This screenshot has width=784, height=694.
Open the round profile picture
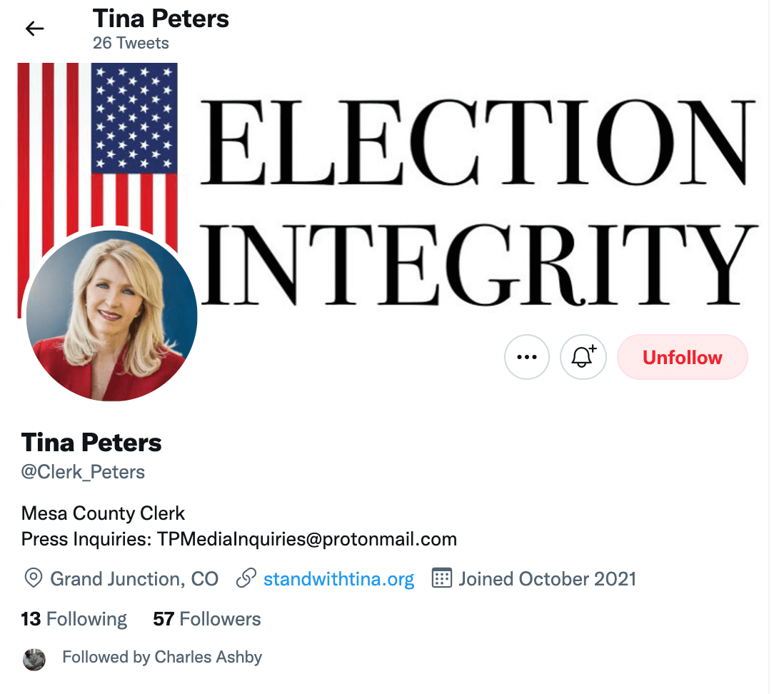[x=112, y=316]
